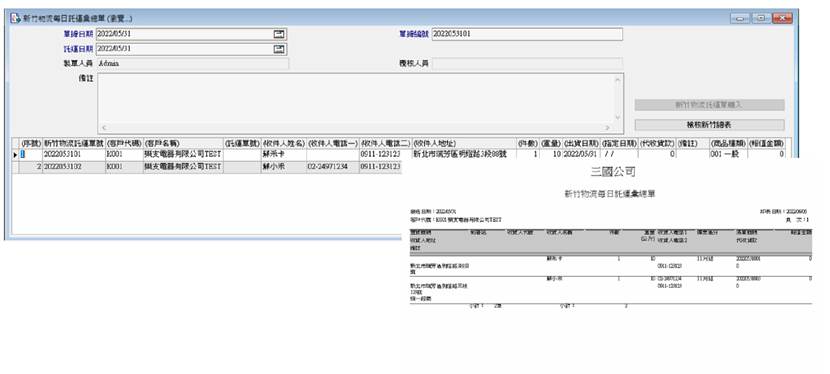
Task: Select the K001 cell in row 2022053101
Action: 124,154
